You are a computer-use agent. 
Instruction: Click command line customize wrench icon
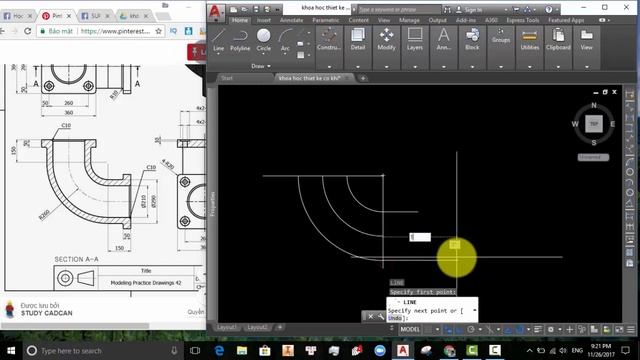tap(381, 316)
